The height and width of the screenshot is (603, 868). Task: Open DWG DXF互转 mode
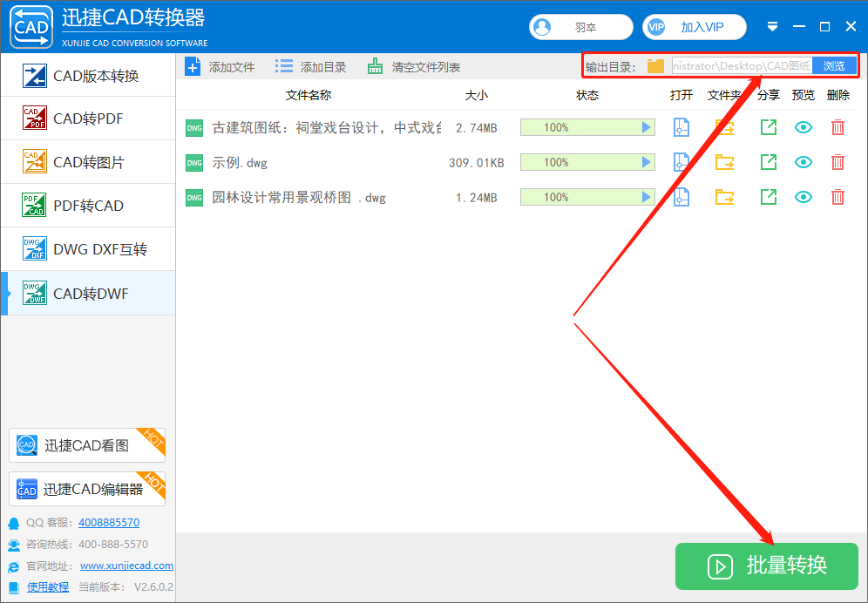[89, 249]
